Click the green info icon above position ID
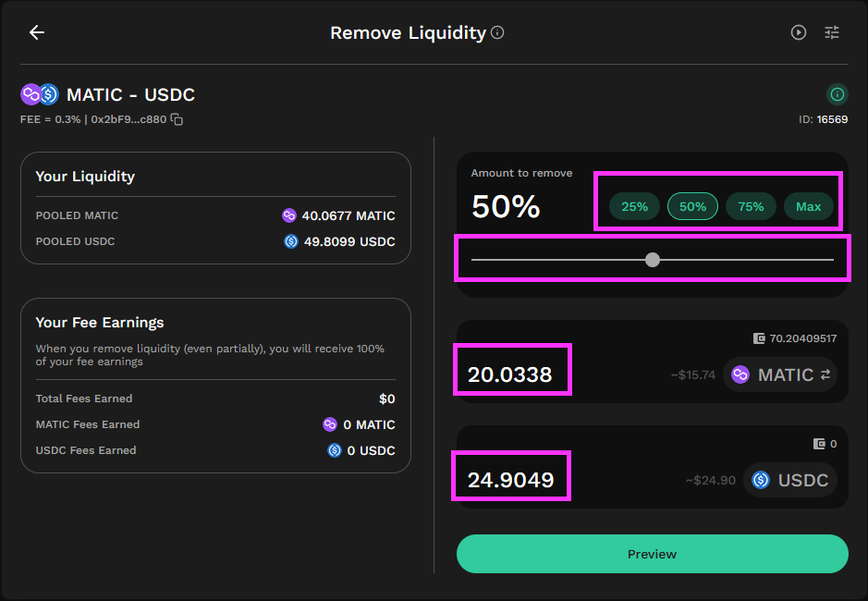868x601 pixels. pos(837,94)
